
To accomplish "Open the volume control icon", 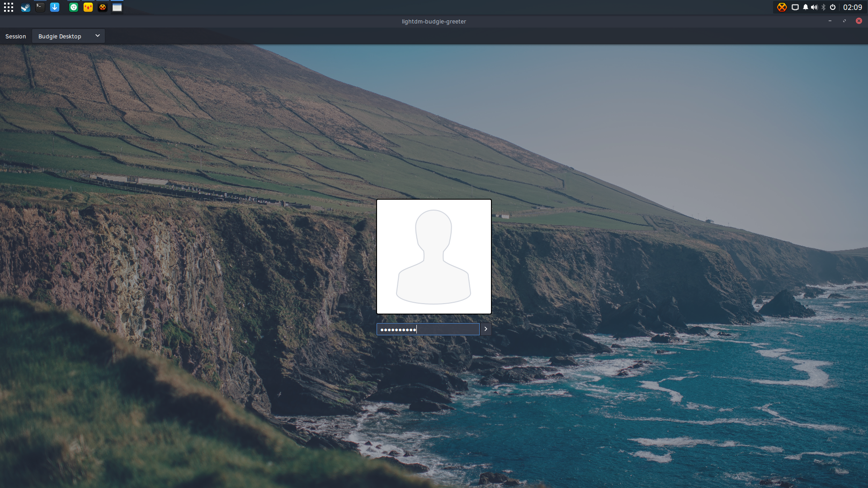I will (814, 7).
